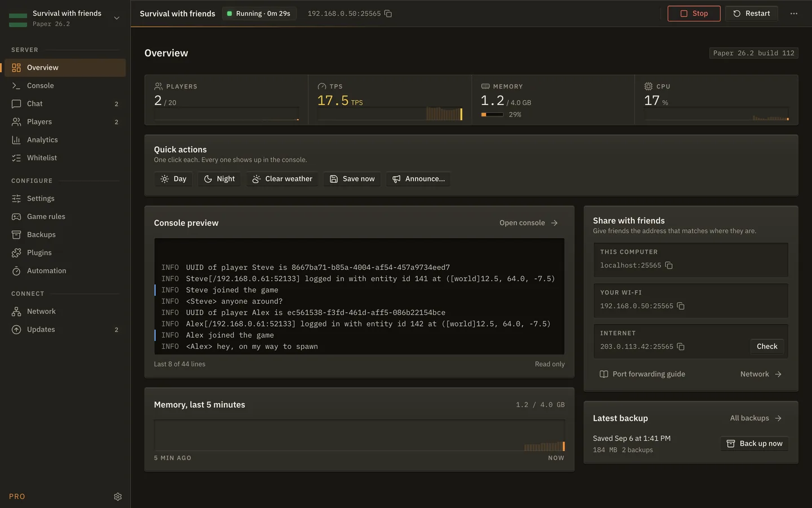Open the Port forwarding guide

pos(642,374)
